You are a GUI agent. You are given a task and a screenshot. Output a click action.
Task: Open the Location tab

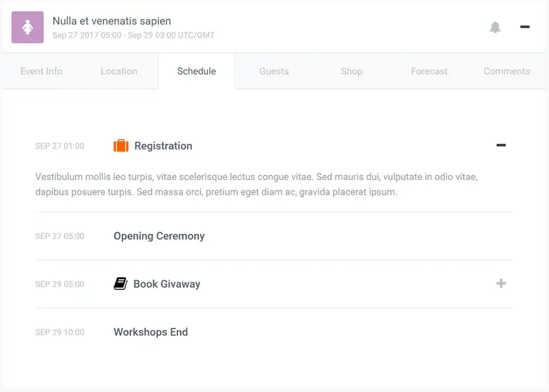119,71
